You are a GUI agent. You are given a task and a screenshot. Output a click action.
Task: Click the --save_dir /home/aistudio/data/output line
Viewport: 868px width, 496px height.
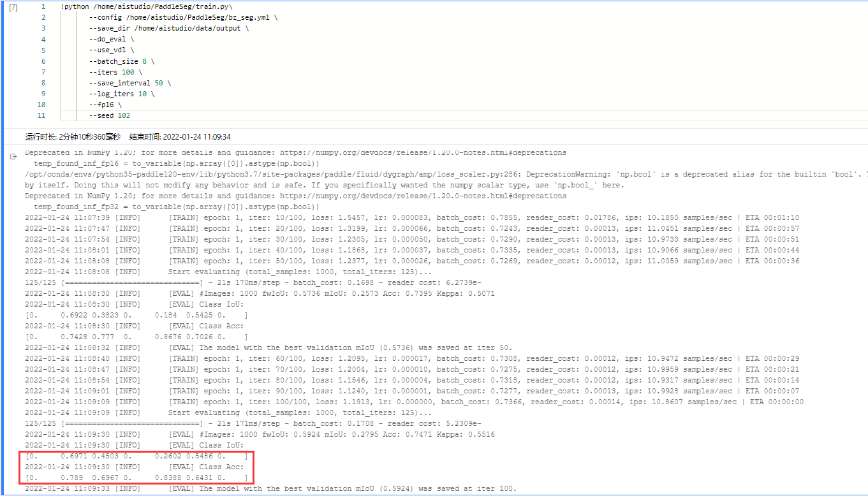[x=169, y=29]
